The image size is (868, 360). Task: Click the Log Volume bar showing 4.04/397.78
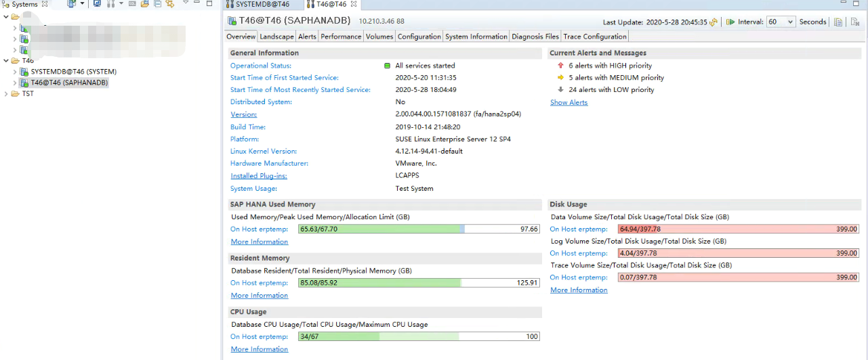pos(739,253)
